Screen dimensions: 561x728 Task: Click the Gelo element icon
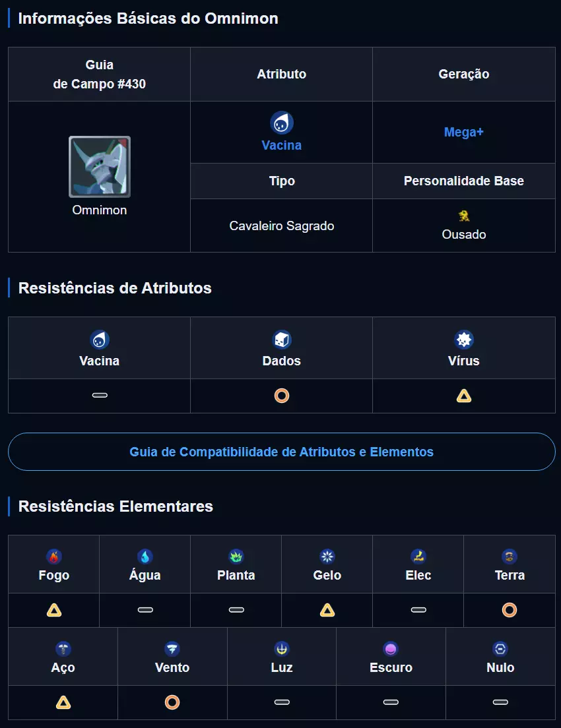point(327,557)
